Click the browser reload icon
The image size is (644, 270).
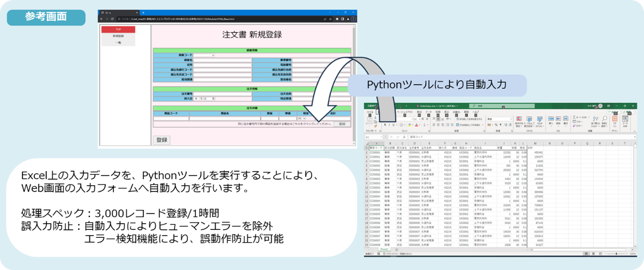tap(112, 19)
